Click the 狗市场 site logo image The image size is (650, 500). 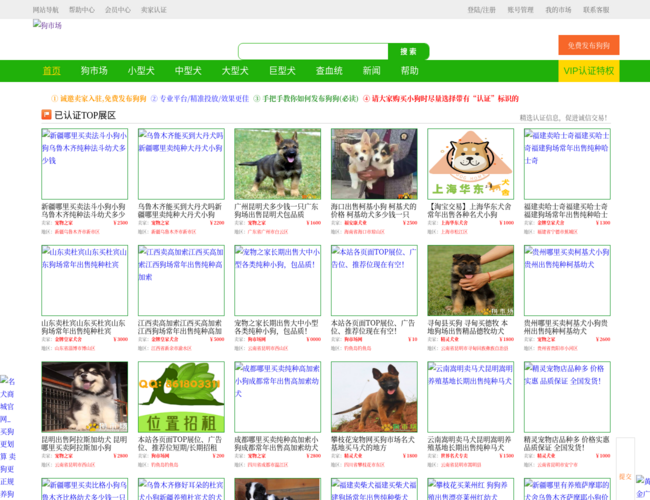(x=47, y=25)
